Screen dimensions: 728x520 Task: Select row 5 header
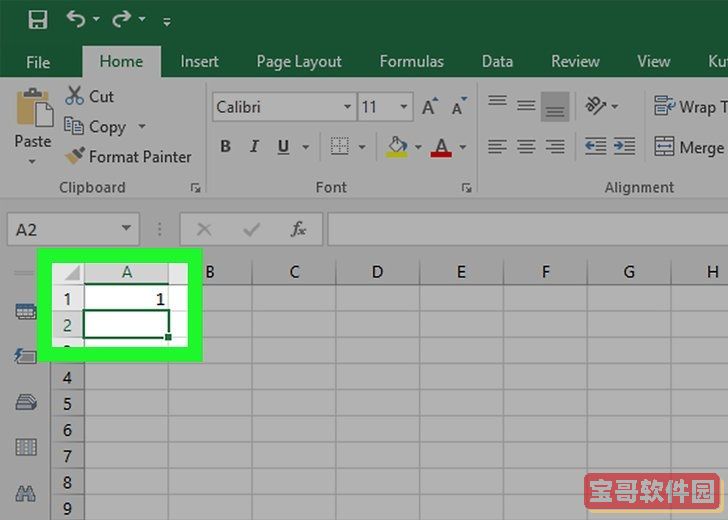(x=67, y=403)
